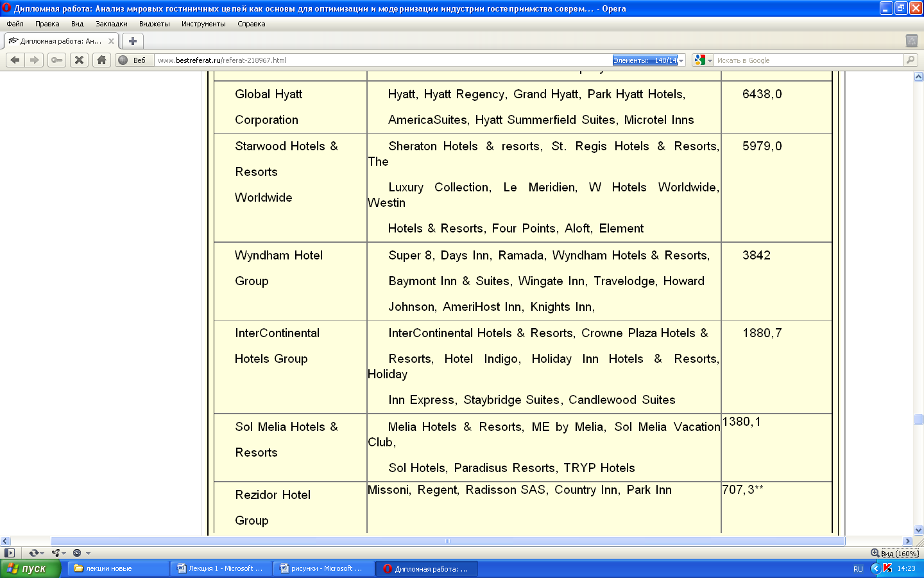Click the InterContinental Hotels Group cell

pyautogui.click(x=290, y=367)
